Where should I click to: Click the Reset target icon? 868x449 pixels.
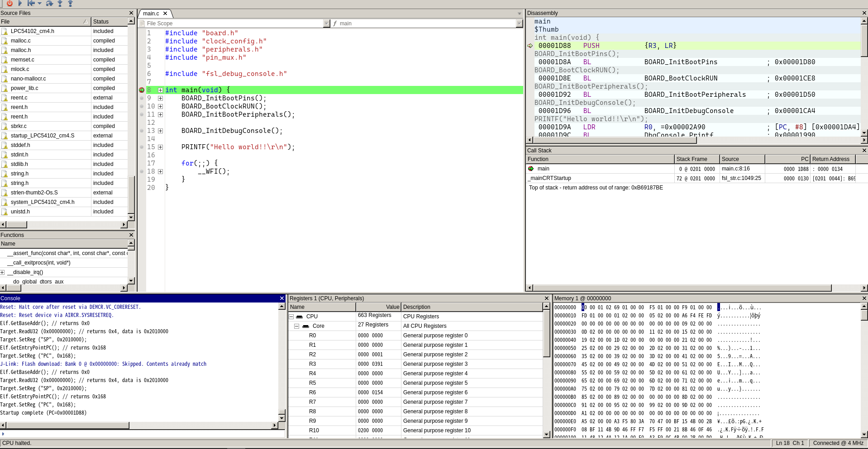(x=31, y=3)
